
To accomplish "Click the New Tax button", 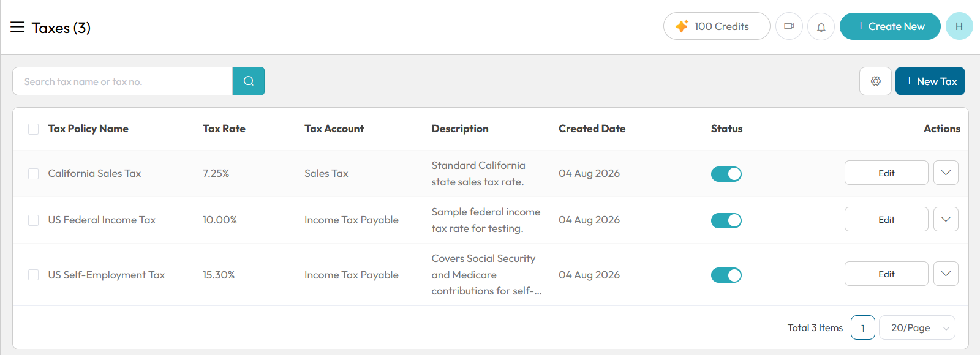I will pyautogui.click(x=930, y=81).
